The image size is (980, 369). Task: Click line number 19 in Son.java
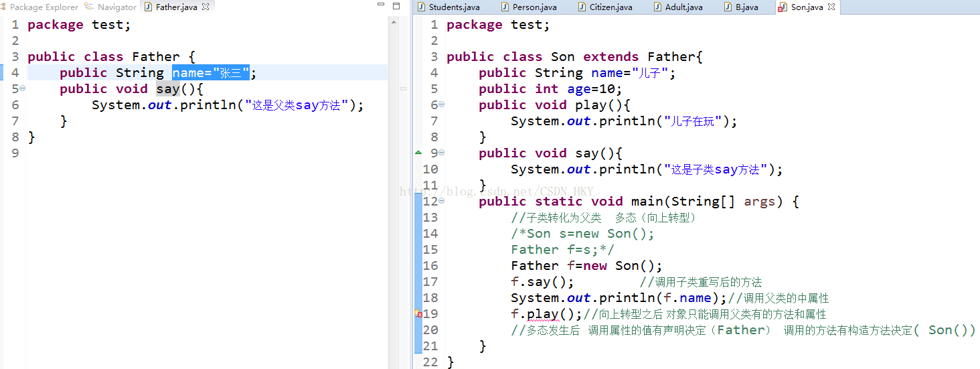430,314
